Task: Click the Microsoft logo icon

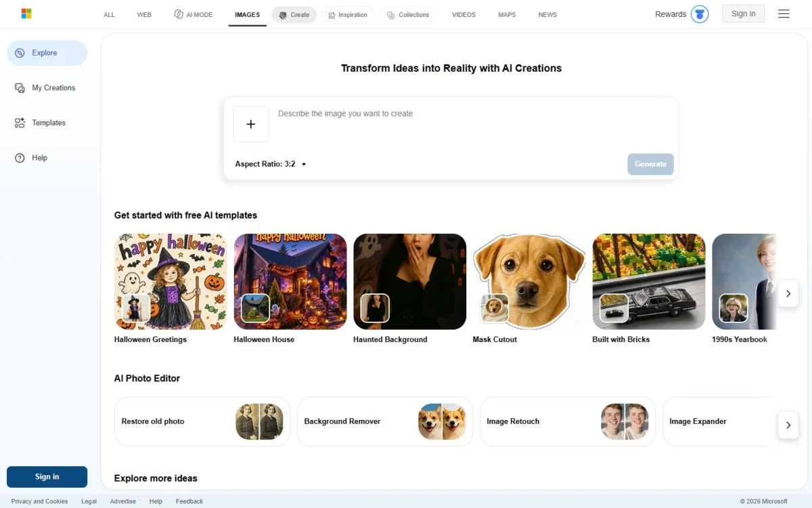Action: pyautogui.click(x=26, y=14)
